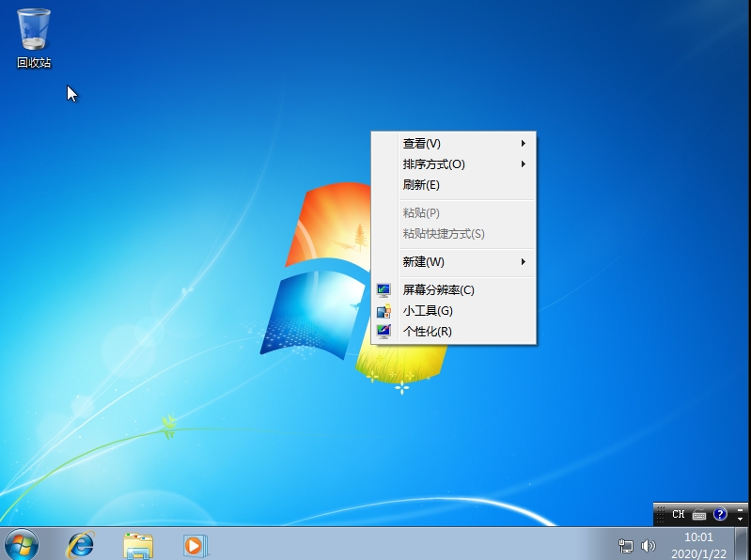Open the language bar help icon
This screenshot has height=560, width=751.
(720, 514)
